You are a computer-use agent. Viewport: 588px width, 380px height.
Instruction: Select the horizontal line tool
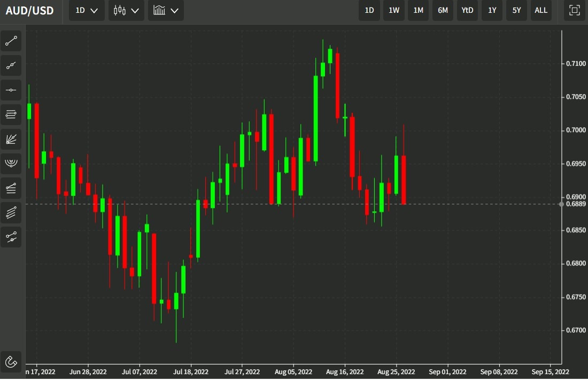pos(11,90)
